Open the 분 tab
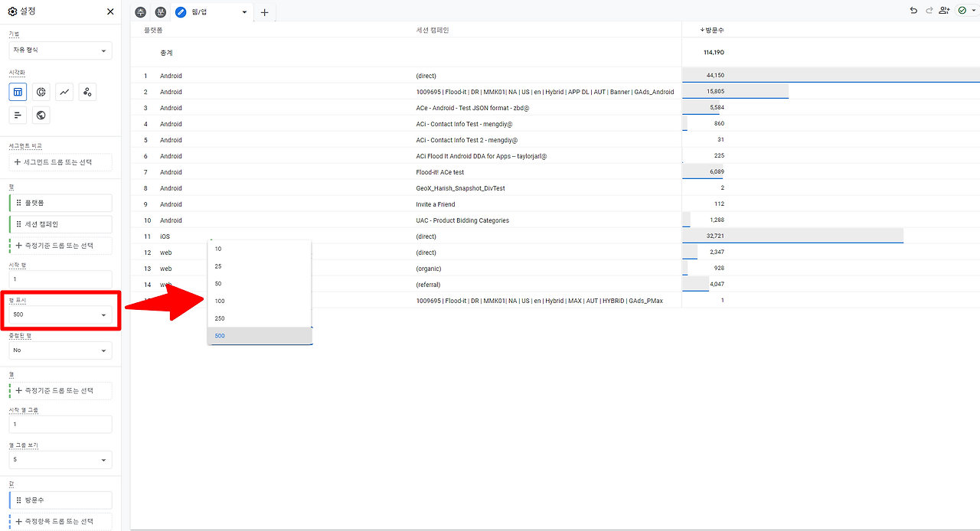Viewport: 980px width, 531px height. click(160, 12)
